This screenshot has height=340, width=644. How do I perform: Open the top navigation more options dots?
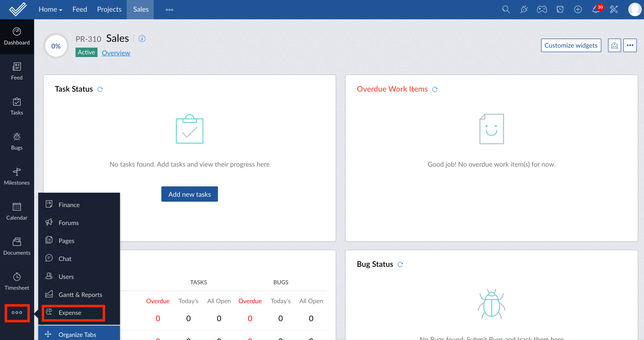(x=169, y=10)
